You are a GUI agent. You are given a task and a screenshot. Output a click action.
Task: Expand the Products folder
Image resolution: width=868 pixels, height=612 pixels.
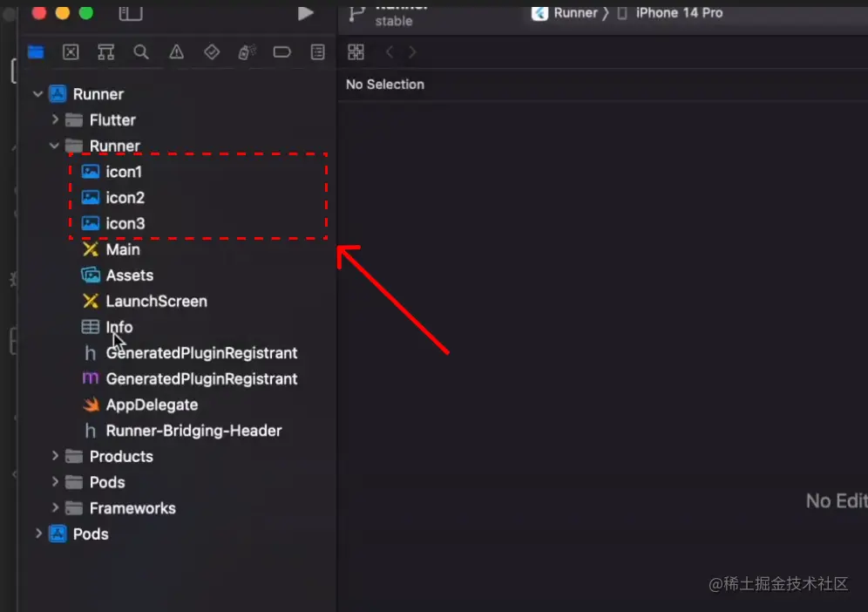click(55, 456)
